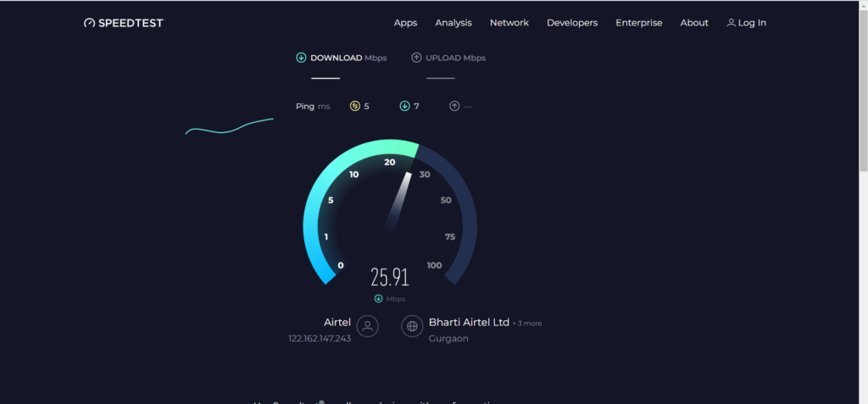Go to the Enterprise page
The width and height of the screenshot is (868, 404).
pos(639,23)
